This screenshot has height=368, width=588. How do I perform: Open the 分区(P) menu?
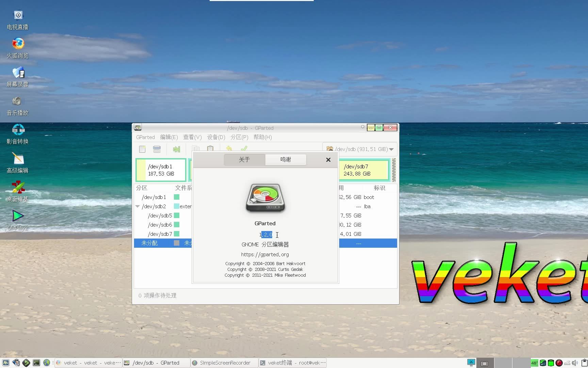(x=239, y=137)
